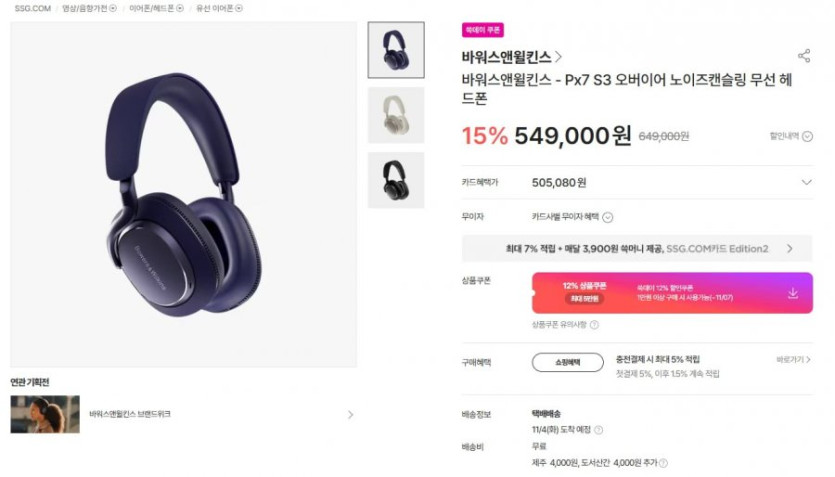Open the 유선 이어폰 breadcrumb dropdown
This screenshot has width=835, height=477.
click(239, 8)
